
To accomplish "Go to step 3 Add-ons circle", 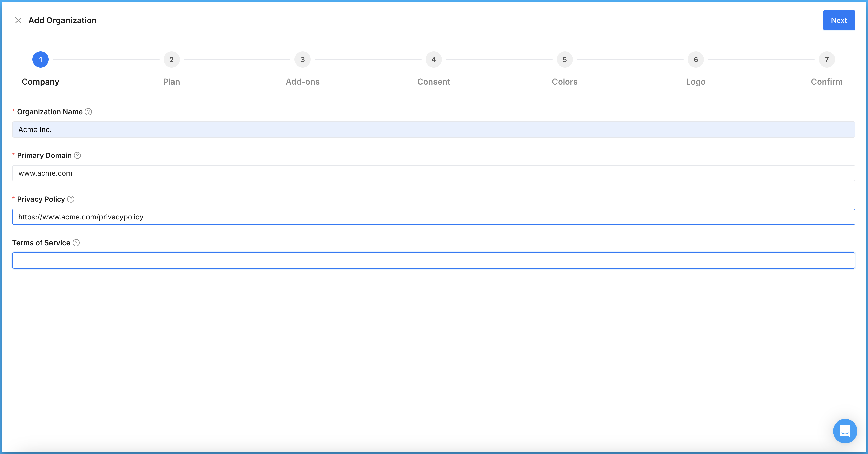I will tap(303, 59).
